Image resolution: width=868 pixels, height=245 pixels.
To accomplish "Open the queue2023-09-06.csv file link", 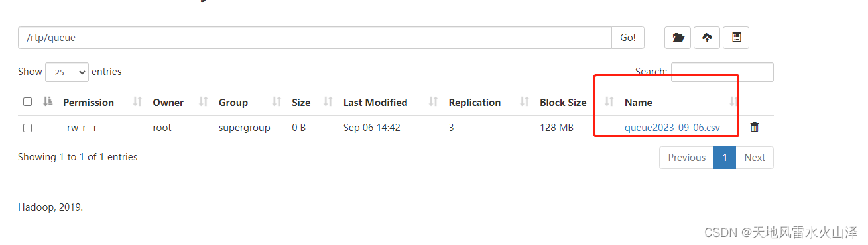I will [672, 128].
